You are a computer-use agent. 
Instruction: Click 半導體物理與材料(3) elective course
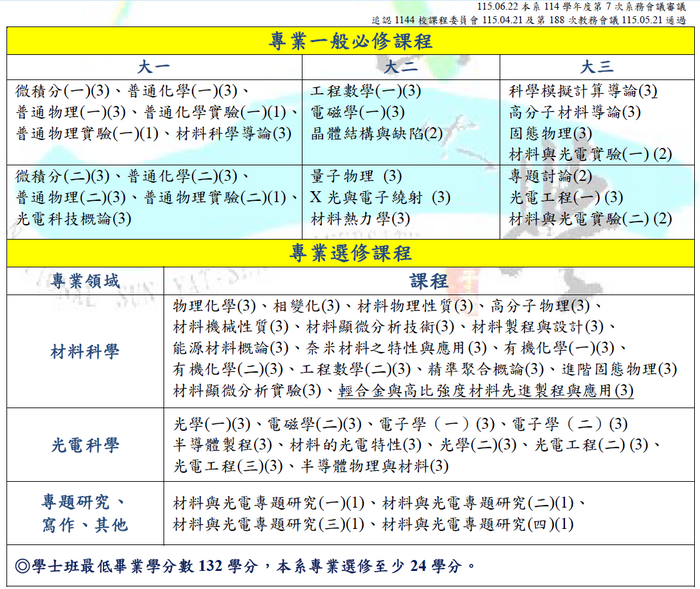point(375,466)
